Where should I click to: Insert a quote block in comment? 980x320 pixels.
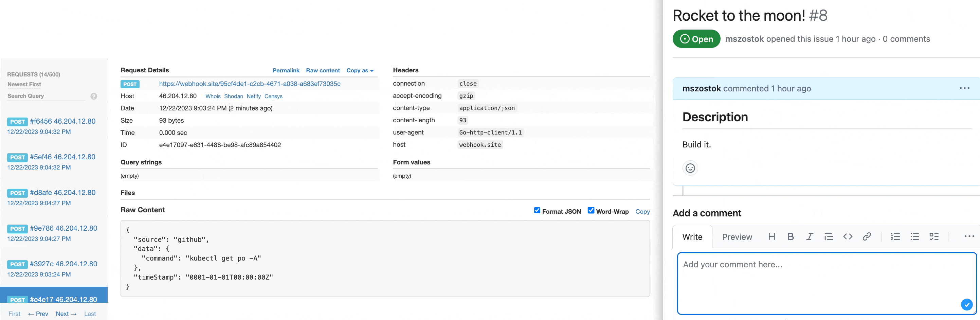click(828, 237)
